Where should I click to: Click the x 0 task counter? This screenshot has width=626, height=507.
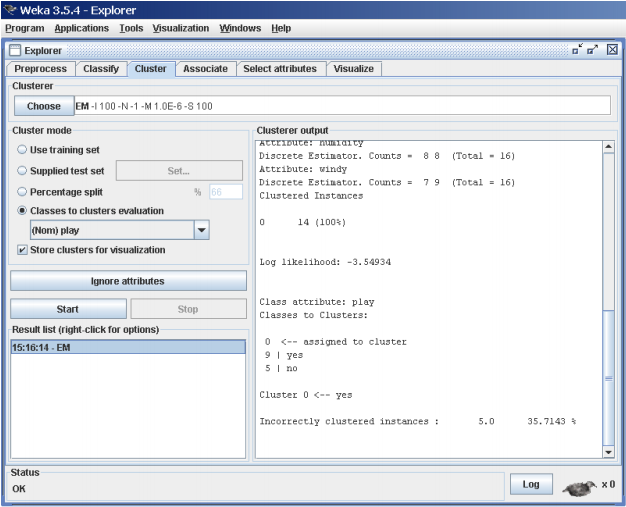tap(608, 484)
